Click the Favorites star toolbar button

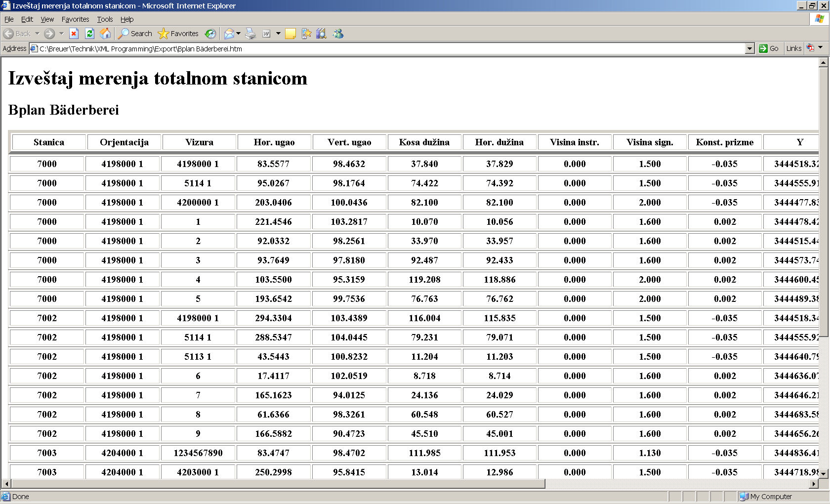point(178,34)
